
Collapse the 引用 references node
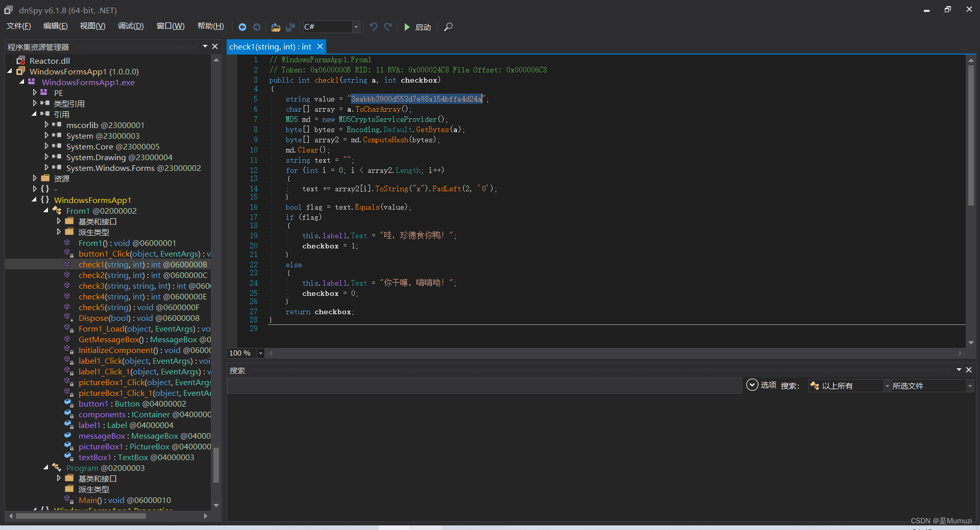click(x=34, y=114)
